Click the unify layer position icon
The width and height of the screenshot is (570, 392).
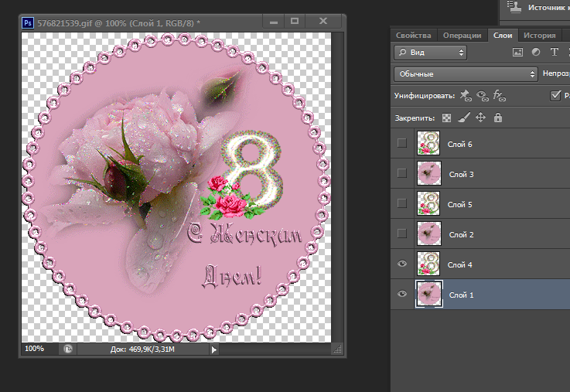[465, 95]
